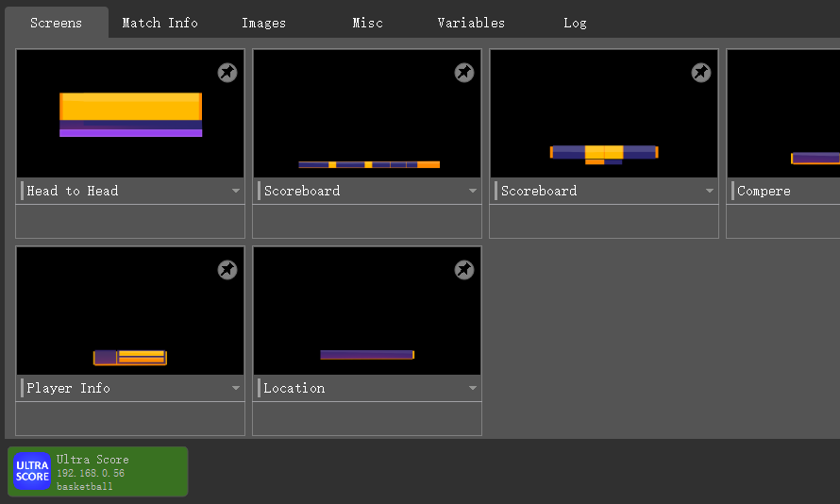Click the Location screen preview thumbnail
This screenshot has width=840, height=504.
367,311
